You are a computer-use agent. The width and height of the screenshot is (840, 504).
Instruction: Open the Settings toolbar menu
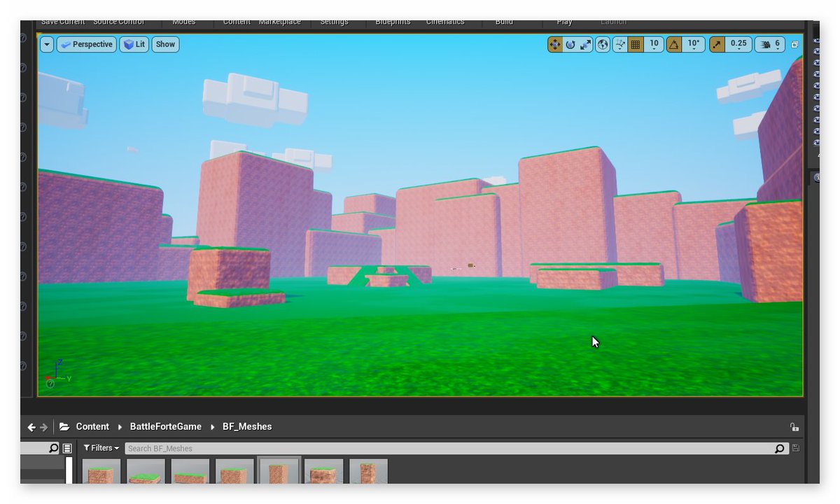[334, 23]
